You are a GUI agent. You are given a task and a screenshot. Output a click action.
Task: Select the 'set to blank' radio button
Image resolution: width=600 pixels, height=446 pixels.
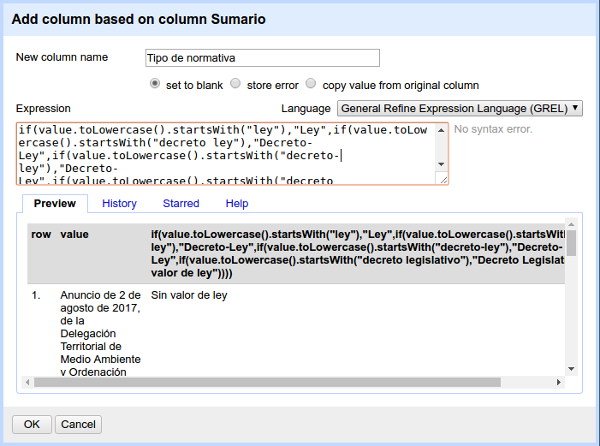click(x=155, y=85)
